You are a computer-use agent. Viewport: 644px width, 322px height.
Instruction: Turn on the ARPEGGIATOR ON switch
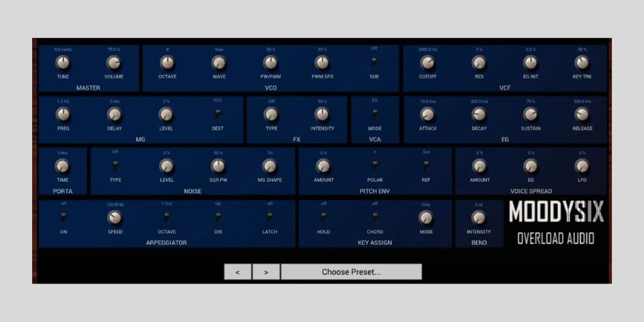64,218
